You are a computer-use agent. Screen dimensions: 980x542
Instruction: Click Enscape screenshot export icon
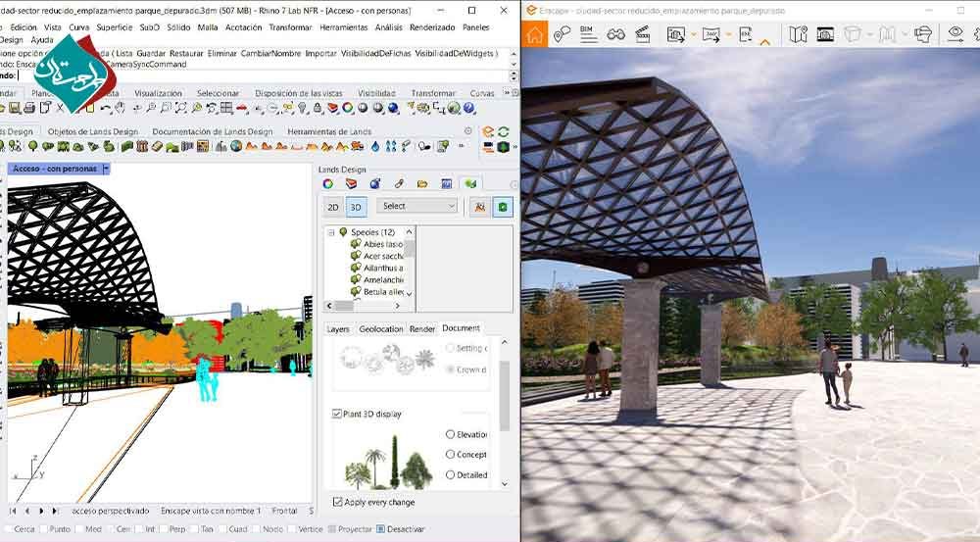pyautogui.click(x=675, y=34)
